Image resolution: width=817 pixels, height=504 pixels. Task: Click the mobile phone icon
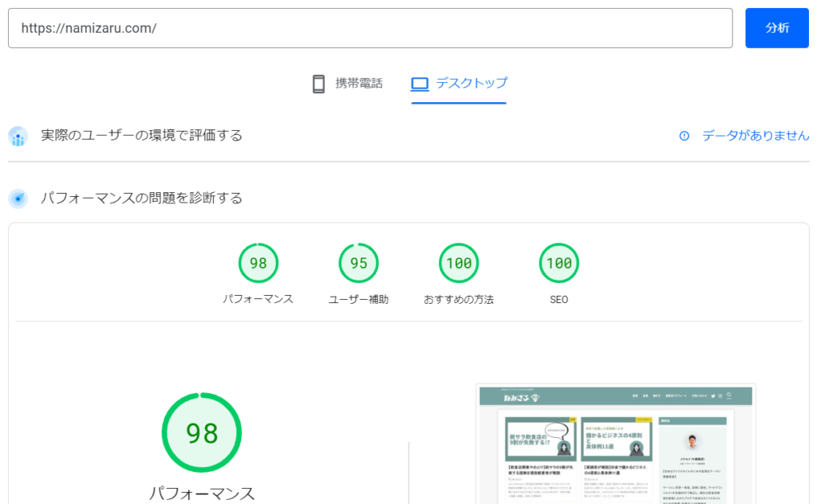(x=318, y=84)
